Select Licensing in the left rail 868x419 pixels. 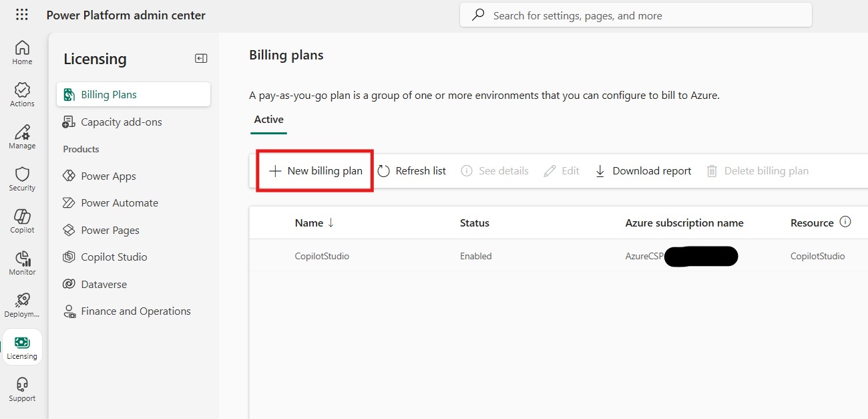coord(22,347)
